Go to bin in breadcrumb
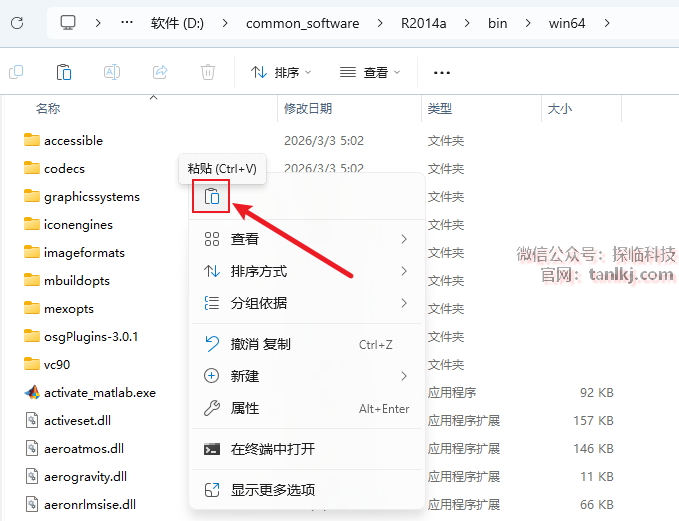This screenshot has width=679, height=521. pos(498,23)
